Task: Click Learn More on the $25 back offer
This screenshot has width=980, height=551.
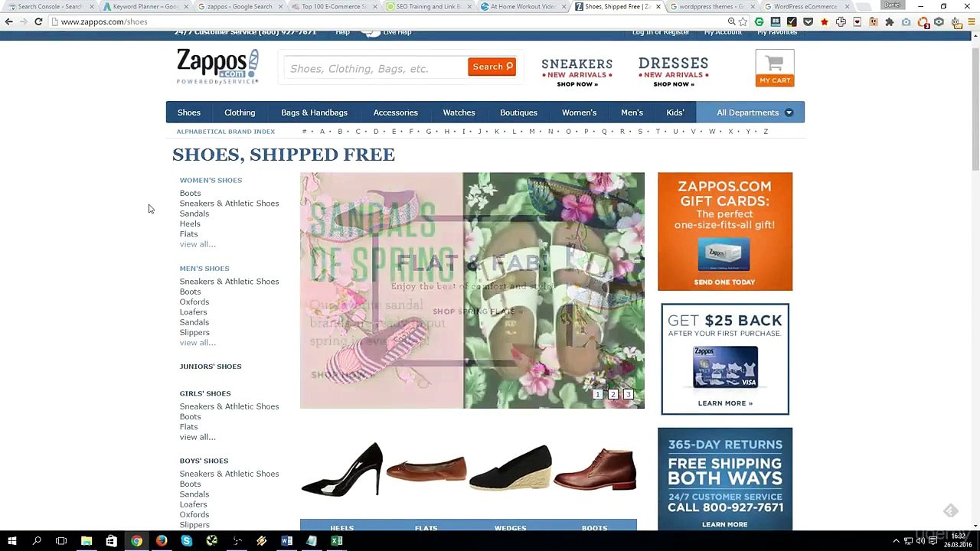Action: [725, 403]
